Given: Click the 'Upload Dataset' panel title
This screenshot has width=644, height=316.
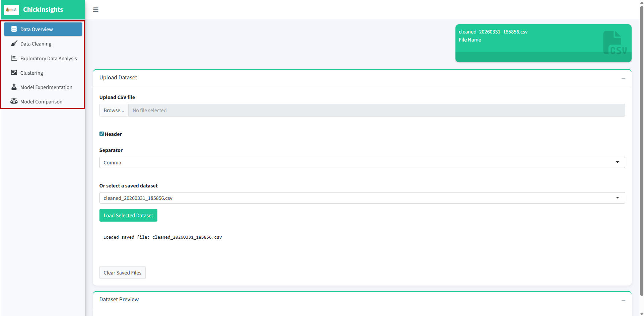Looking at the screenshot, I should pyautogui.click(x=118, y=77).
